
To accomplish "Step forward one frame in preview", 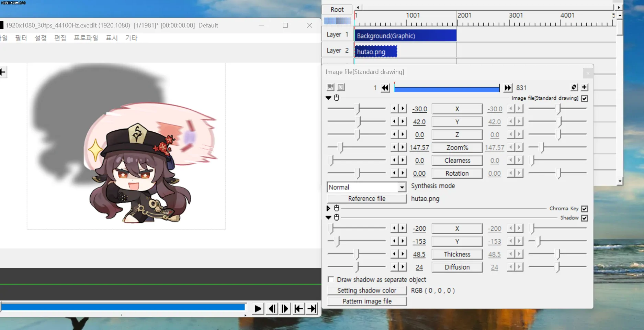I will point(285,309).
